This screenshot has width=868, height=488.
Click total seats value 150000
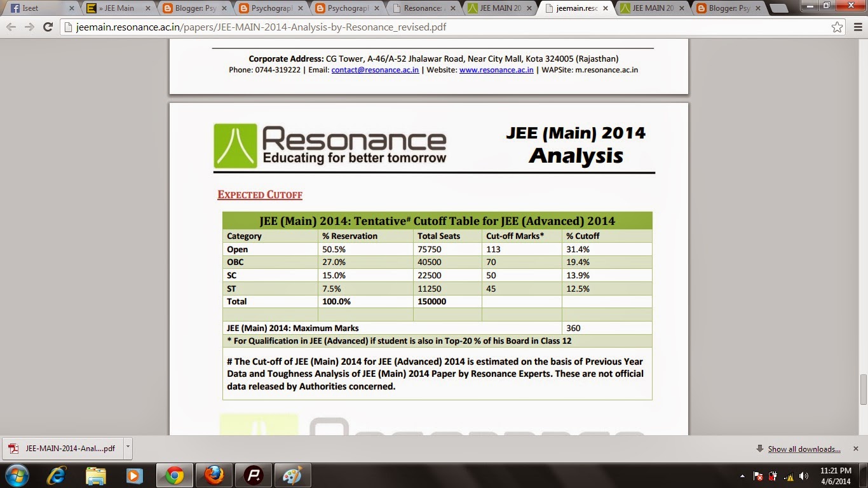pos(431,301)
